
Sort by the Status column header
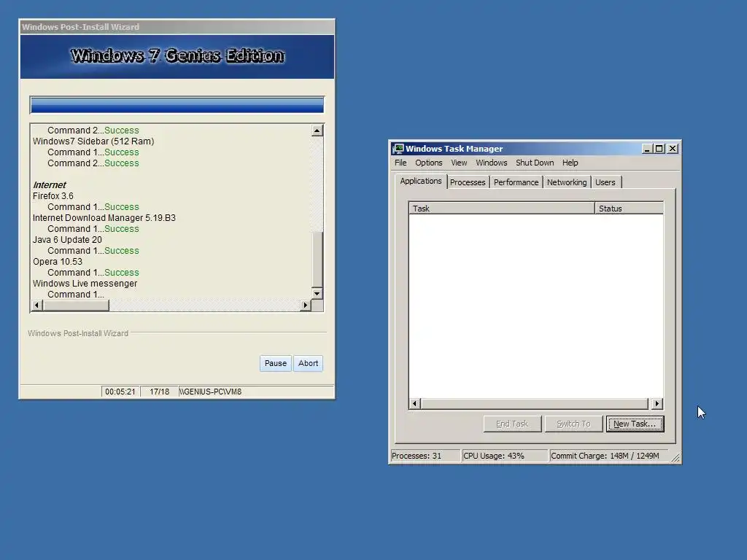629,208
